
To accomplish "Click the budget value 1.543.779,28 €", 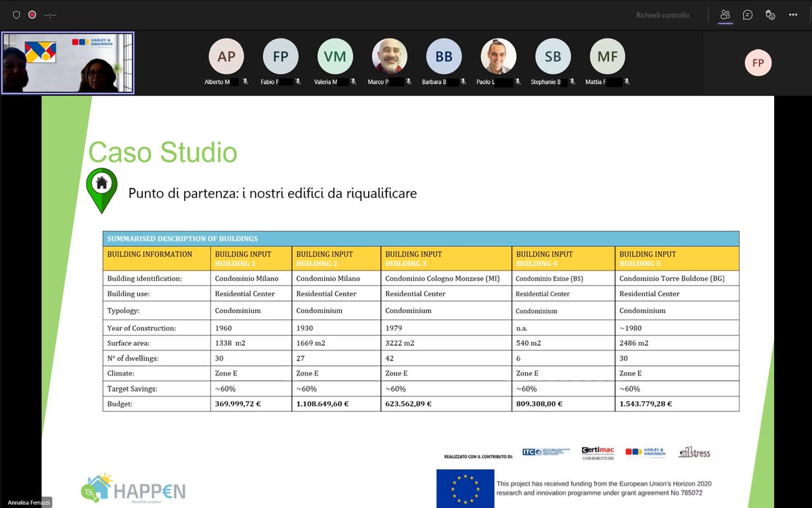I will [646, 404].
